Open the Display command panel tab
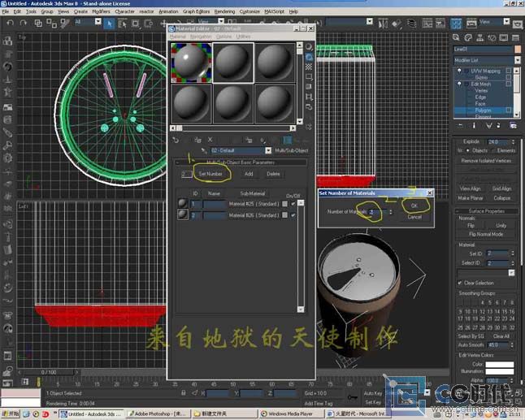Viewport: 525px width, 420px height. point(504,38)
